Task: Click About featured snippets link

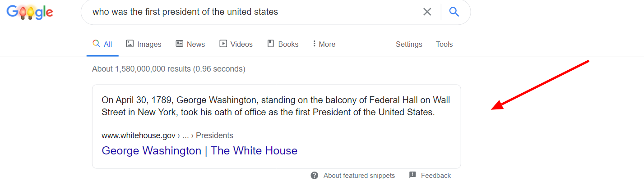Action: pos(359,176)
